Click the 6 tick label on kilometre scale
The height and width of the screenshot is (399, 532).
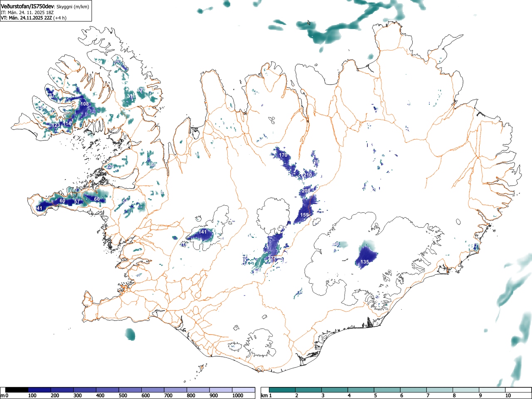[401, 396]
